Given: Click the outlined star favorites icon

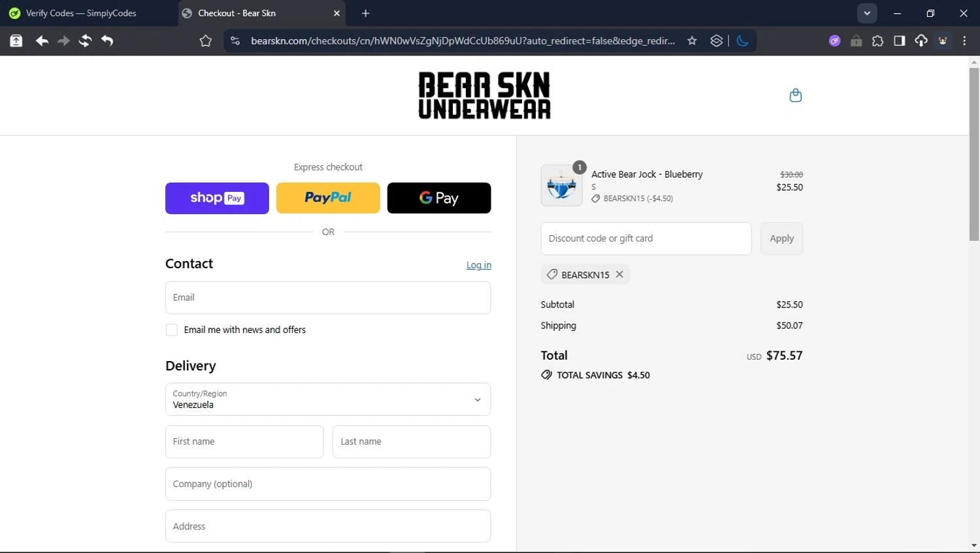Looking at the screenshot, I should click(206, 41).
